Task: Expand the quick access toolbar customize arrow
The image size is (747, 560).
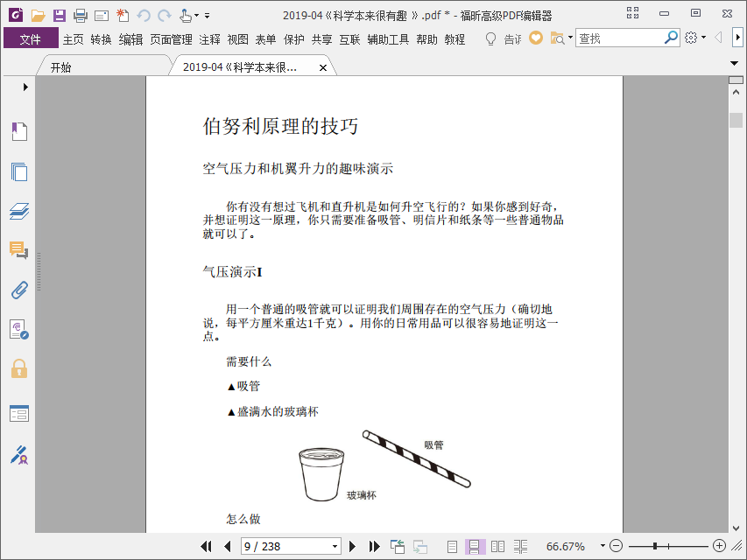Action: click(208, 16)
